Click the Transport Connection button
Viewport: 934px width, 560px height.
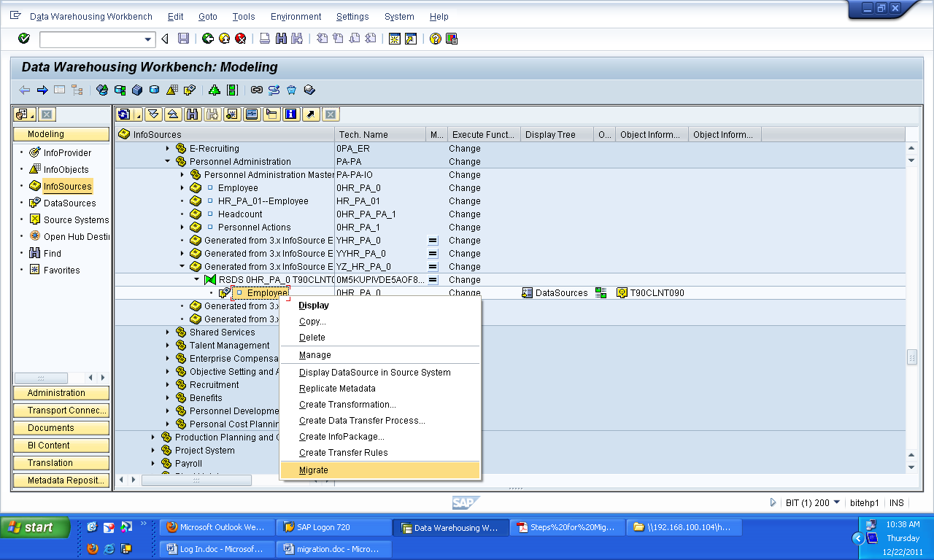61,411
